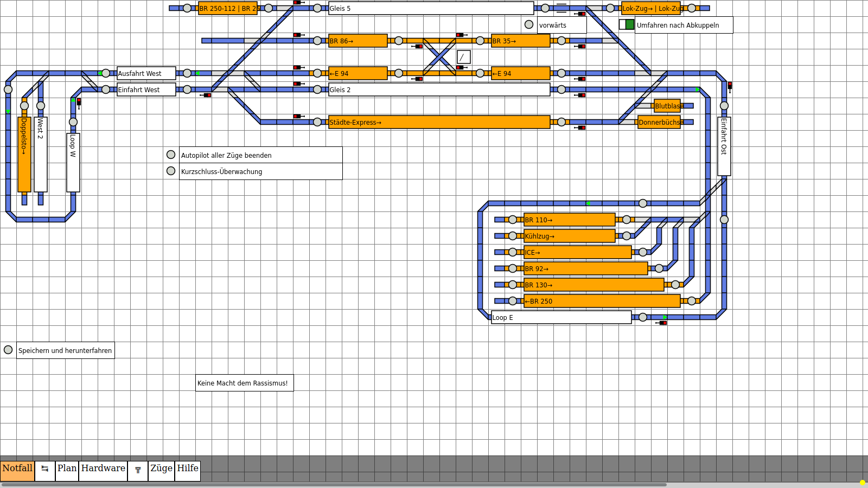The image size is (868, 488).
Task: Click the red signal above Einfahrt Ost
Action: pos(730,86)
